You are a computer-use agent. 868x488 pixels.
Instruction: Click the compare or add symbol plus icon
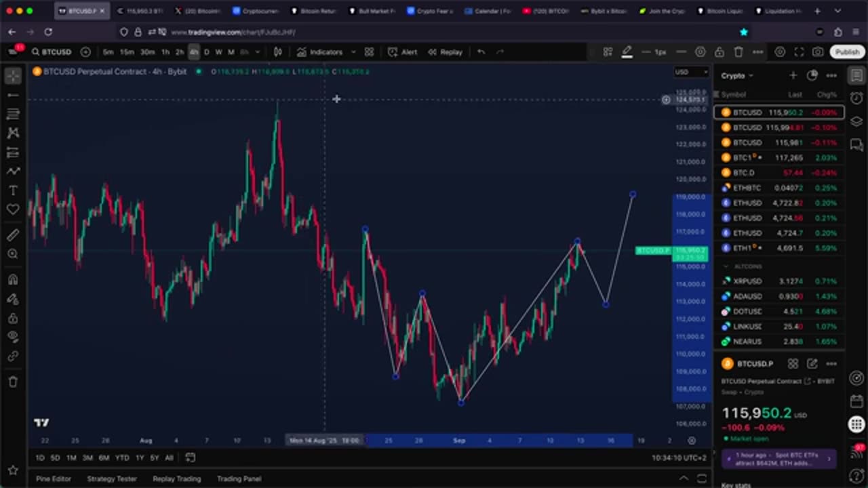(85, 52)
